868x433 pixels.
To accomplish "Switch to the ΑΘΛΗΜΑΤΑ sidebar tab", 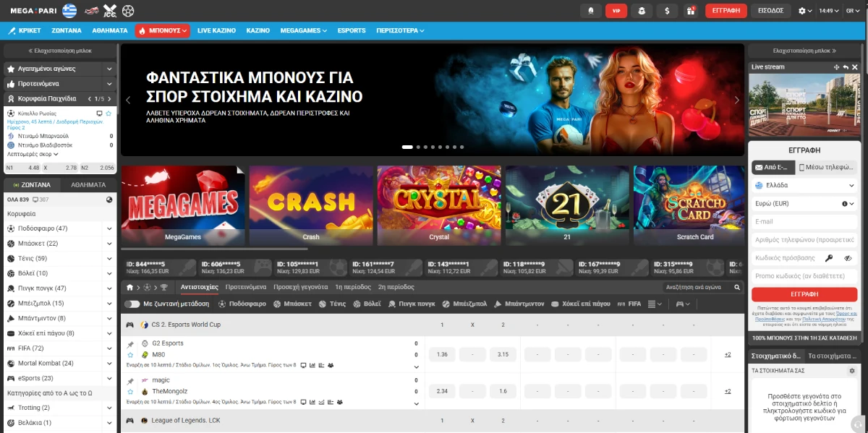I will pos(88,185).
